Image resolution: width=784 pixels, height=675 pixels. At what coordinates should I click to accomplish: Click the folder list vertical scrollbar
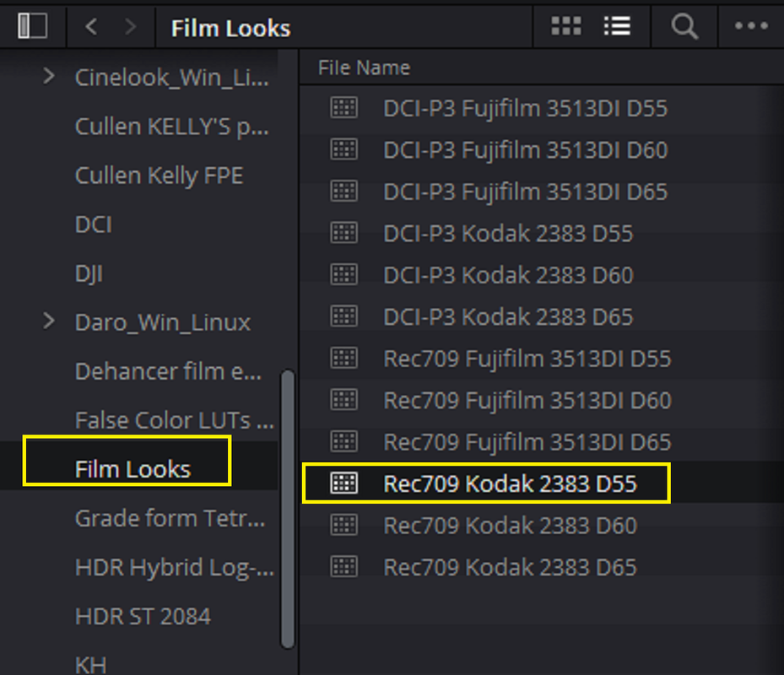[288, 509]
